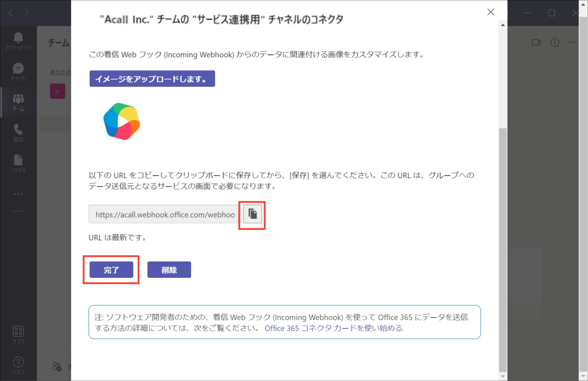Open アプリ in Teams sidebar
The width and height of the screenshot is (588, 381).
tap(18, 335)
